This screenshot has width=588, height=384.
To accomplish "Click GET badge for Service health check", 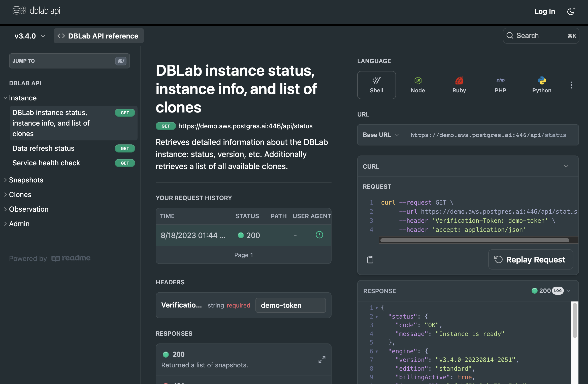I will click(x=125, y=163).
